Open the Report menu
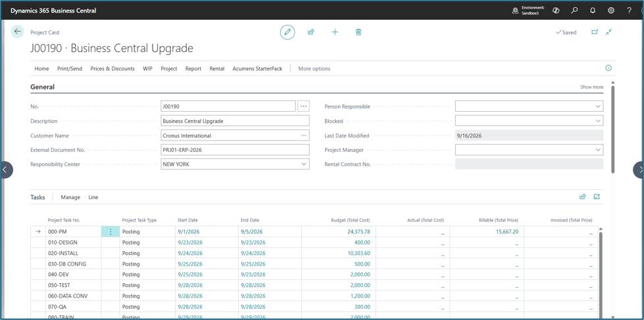644x320 pixels. 193,68
